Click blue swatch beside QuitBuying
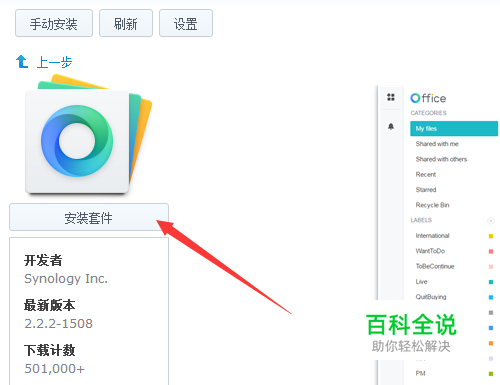Image resolution: width=500 pixels, height=385 pixels. 491,297
